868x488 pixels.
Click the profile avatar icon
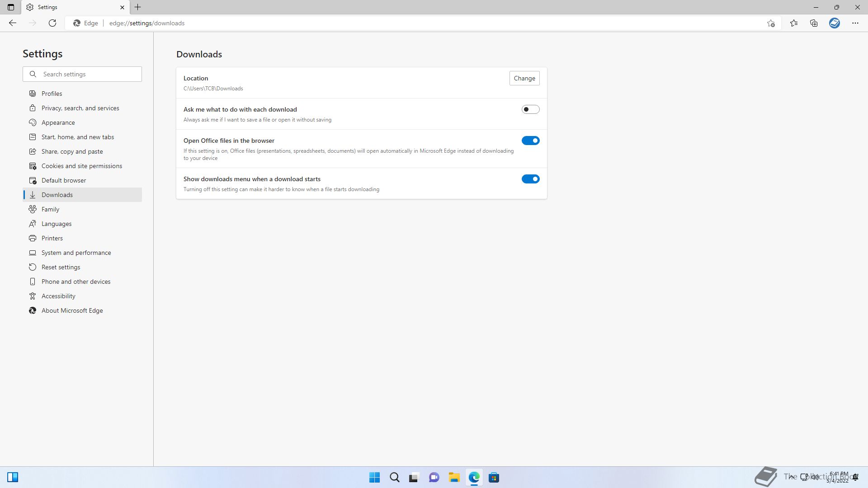tap(835, 23)
